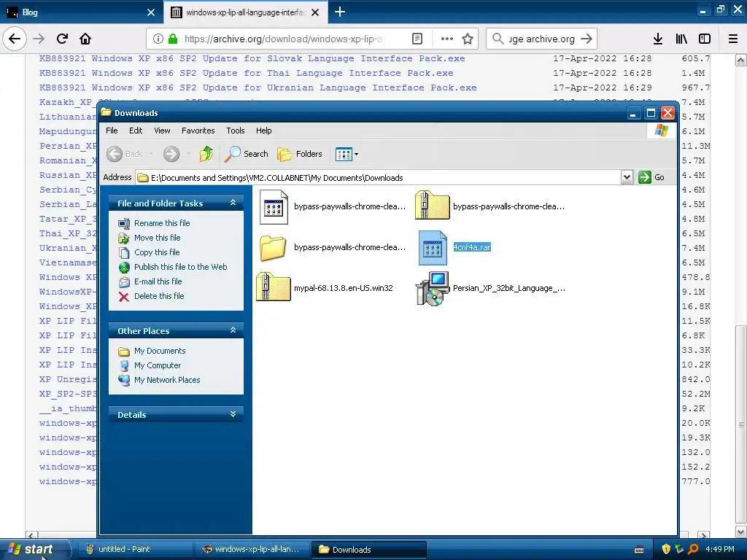Open page actions three-dots menu
Screen dimensions: 747x560
[447, 39]
